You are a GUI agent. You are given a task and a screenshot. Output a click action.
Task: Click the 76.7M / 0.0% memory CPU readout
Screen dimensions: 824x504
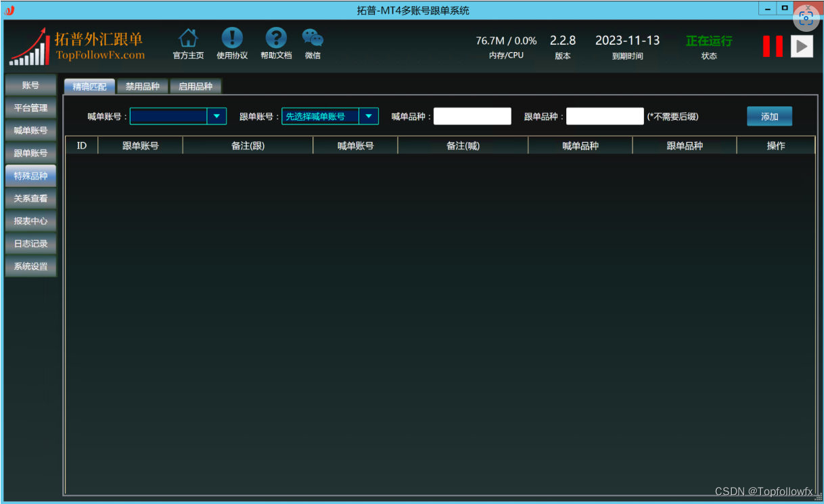click(x=506, y=41)
